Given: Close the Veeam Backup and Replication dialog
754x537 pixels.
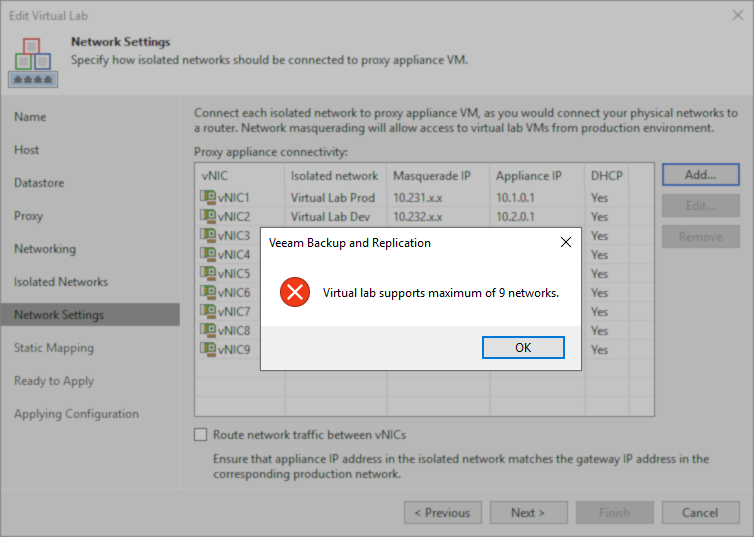Looking at the screenshot, I should [566, 242].
